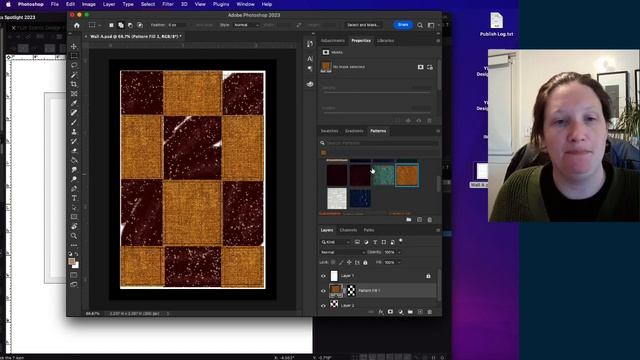Hide Layer 2 visibility eye
The height and width of the screenshot is (360, 640).
[323, 305]
